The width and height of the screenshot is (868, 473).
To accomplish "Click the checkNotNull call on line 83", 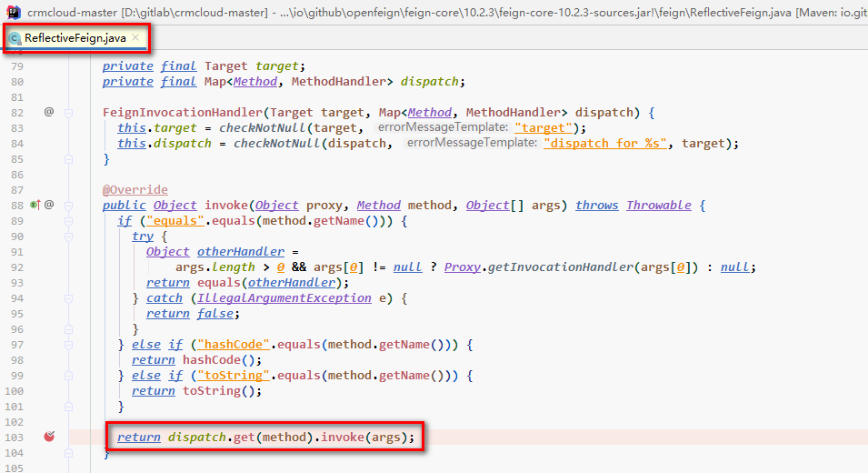I will 263,128.
